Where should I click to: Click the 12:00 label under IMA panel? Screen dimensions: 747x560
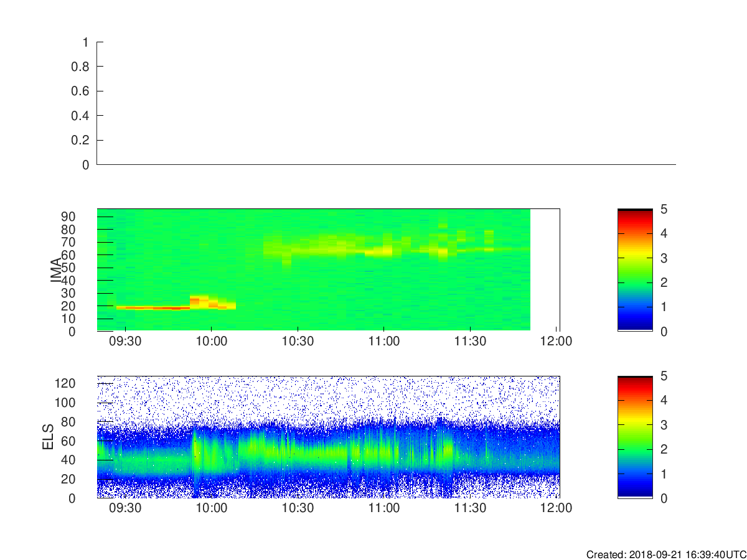557,341
